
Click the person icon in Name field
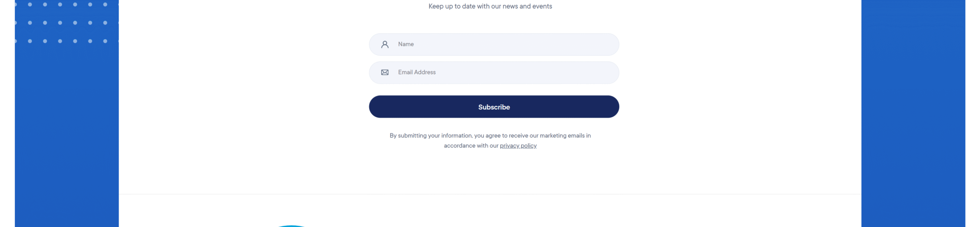(x=385, y=44)
